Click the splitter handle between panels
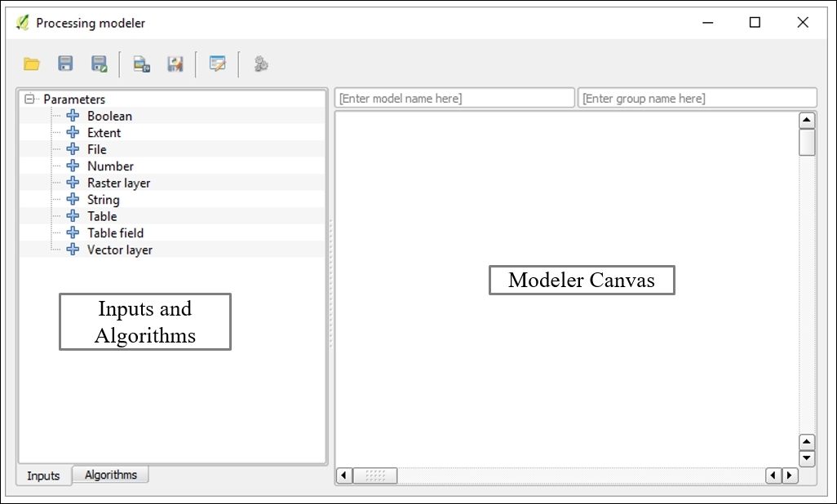The height and width of the screenshot is (504, 837). 331,283
